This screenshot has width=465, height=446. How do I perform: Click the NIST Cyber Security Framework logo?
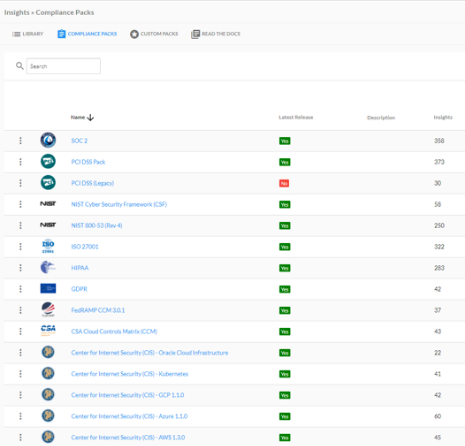point(48,204)
